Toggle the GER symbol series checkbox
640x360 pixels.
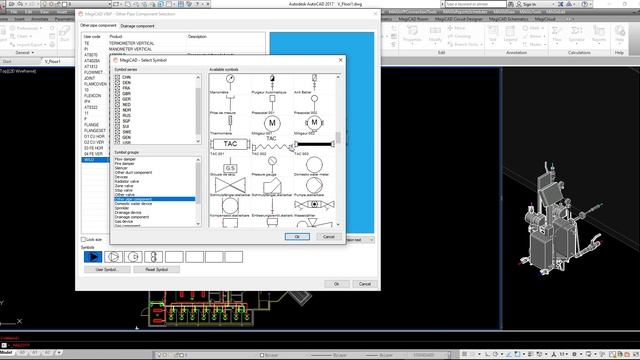click(x=117, y=99)
